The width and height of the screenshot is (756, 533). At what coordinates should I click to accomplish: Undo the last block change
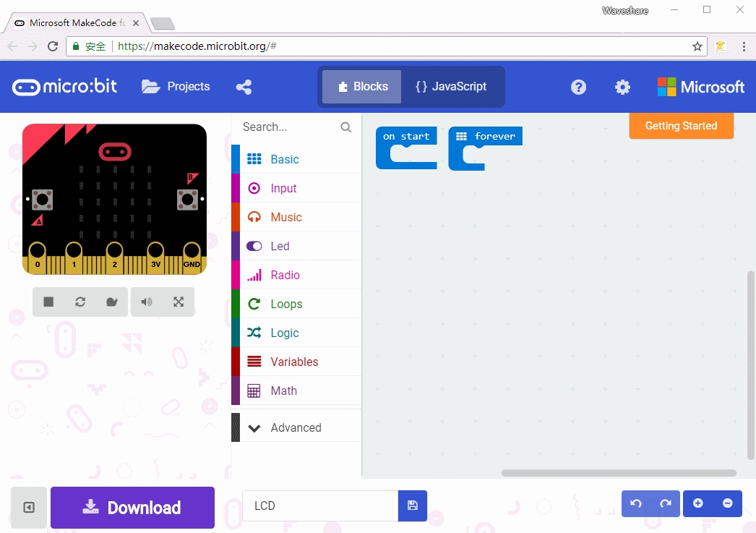636,503
